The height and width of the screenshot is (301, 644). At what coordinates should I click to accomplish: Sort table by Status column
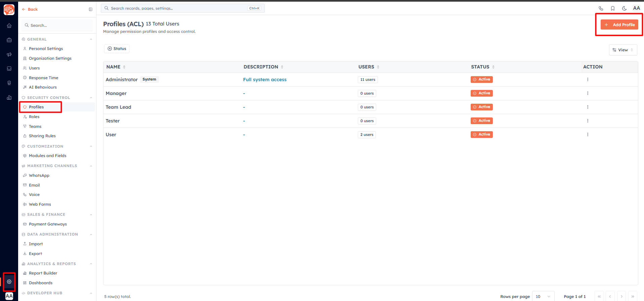[483, 67]
